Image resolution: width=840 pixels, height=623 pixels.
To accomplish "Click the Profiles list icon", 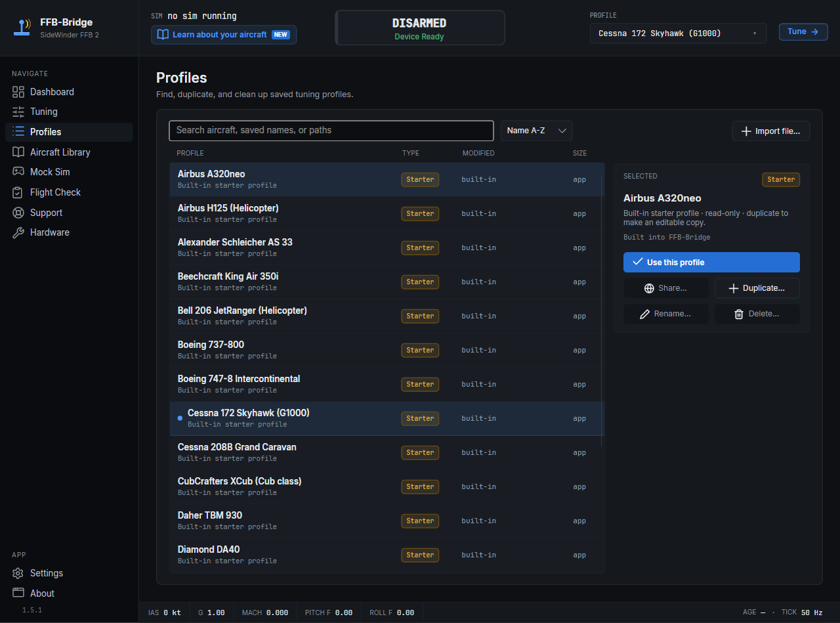I will coord(18,132).
